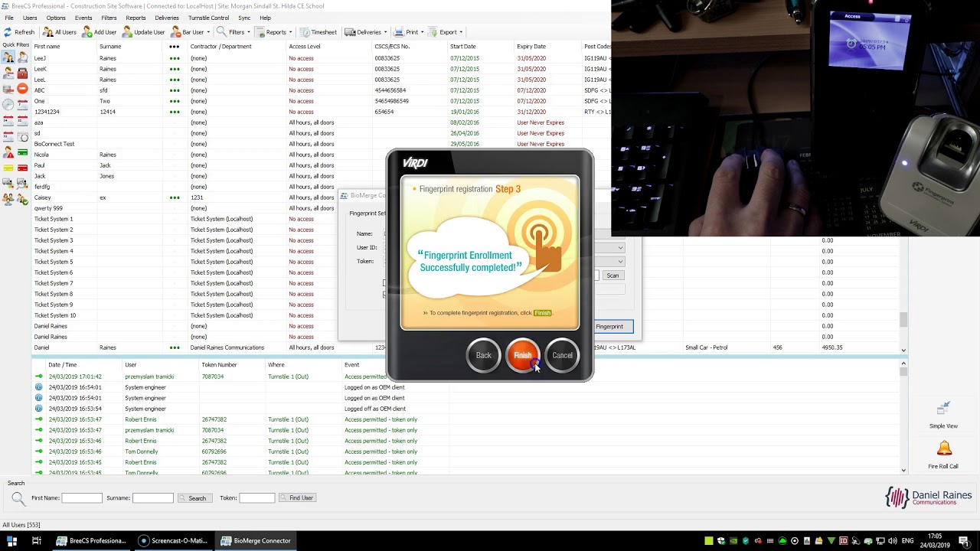This screenshot has width=980, height=551.
Task: Show All Users from the toolbar
Action: [60, 32]
